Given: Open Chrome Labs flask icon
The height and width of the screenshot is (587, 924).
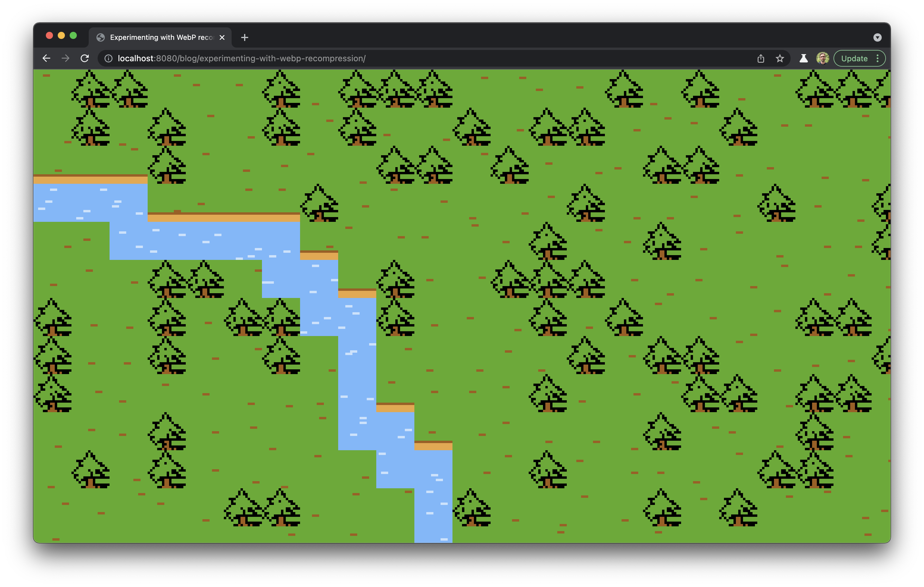Looking at the screenshot, I should [803, 58].
